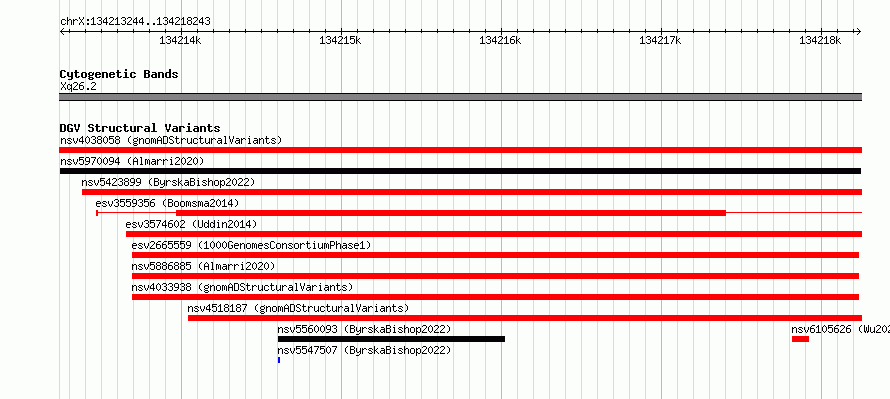Open nsv5886885 (Almarri2020) variant label

pos(203,266)
